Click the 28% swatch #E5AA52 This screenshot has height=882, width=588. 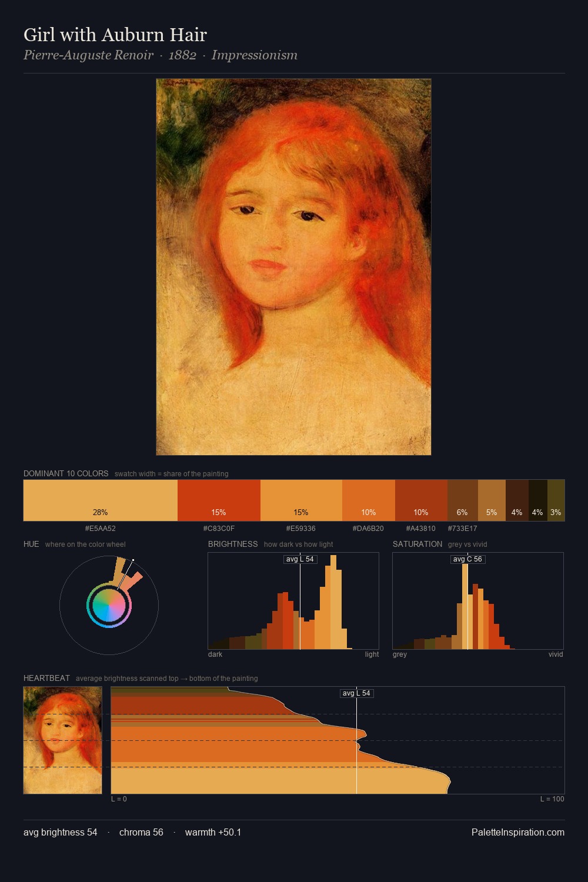point(101,500)
